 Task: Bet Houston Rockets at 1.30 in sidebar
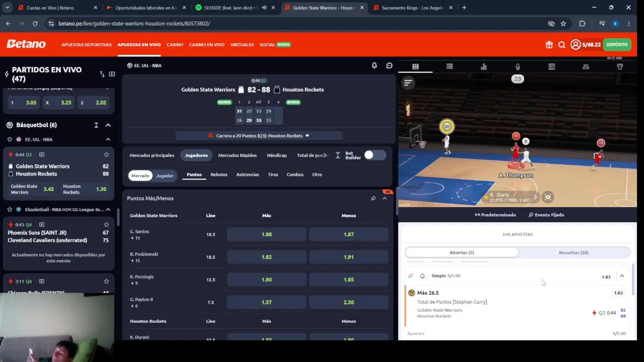pyautogui.click(x=85, y=189)
